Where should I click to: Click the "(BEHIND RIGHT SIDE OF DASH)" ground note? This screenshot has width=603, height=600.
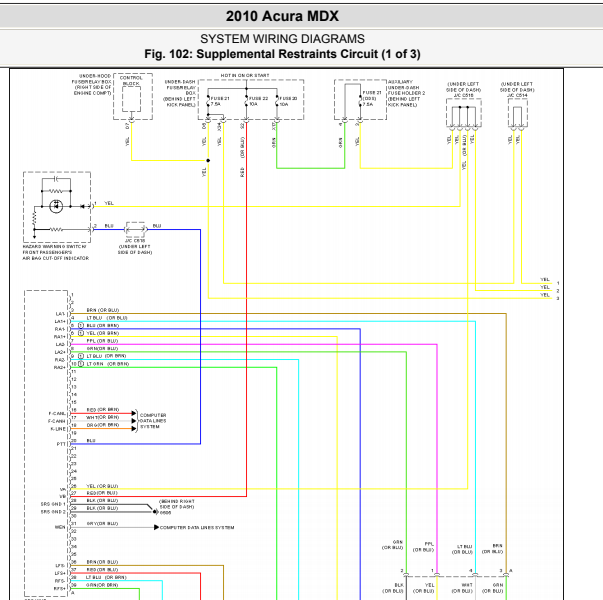(177, 504)
